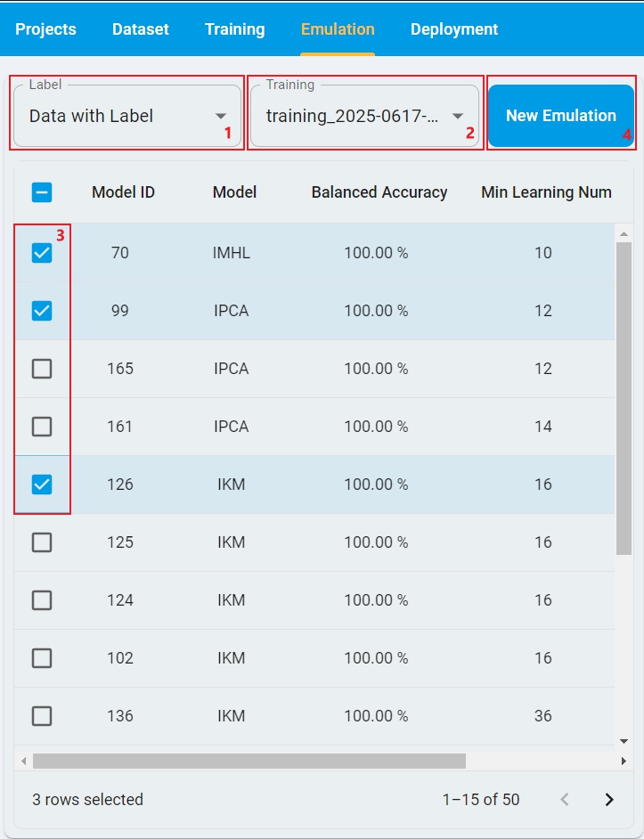Sort by Balanced Accuracy column header
The image size is (644, 839).
coord(379,192)
